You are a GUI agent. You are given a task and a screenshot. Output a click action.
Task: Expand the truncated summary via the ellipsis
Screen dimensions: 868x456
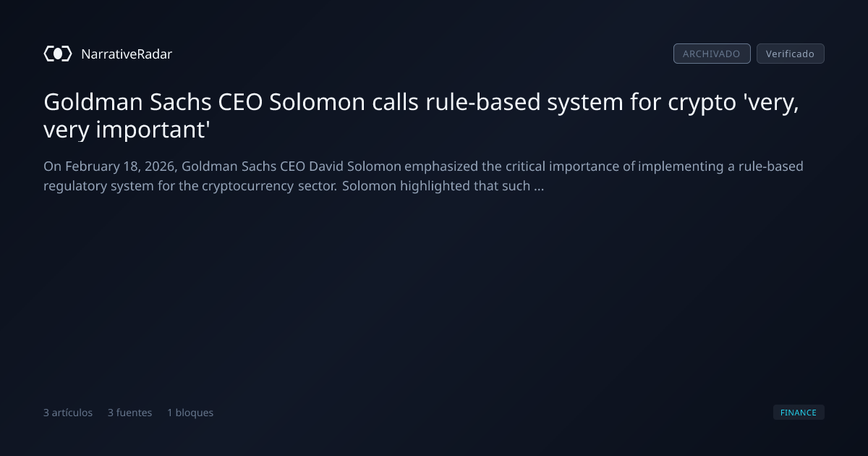click(538, 187)
